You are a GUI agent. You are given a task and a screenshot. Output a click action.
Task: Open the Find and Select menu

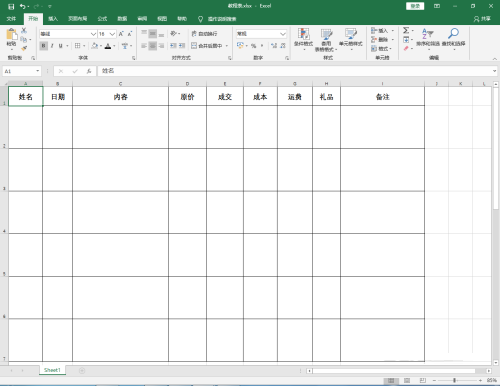(x=453, y=39)
